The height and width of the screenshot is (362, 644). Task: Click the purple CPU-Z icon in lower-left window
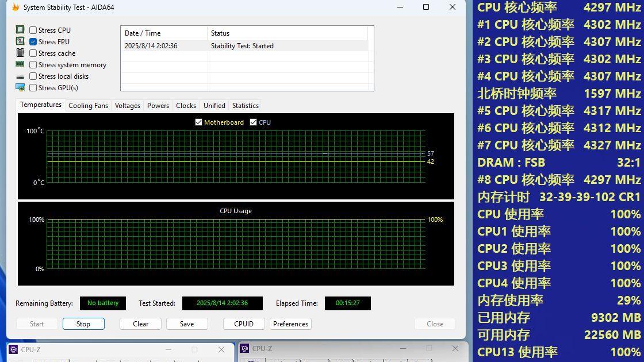point(13,349)
